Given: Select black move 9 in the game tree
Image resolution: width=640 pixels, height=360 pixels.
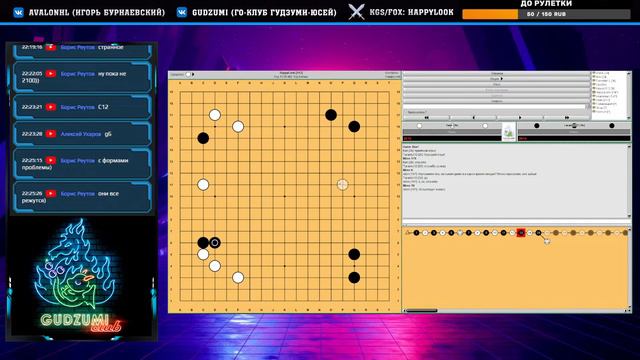Looking at the screenshot, I should 486,233.
